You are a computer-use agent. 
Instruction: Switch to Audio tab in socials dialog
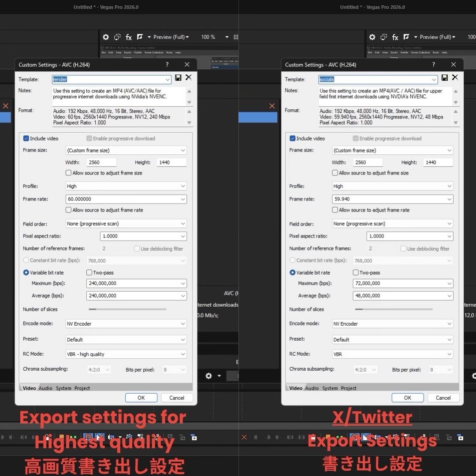(312, 388)
